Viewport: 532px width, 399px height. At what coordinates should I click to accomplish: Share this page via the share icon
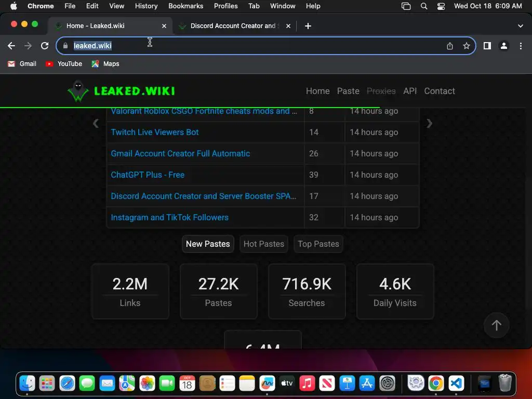450,46
